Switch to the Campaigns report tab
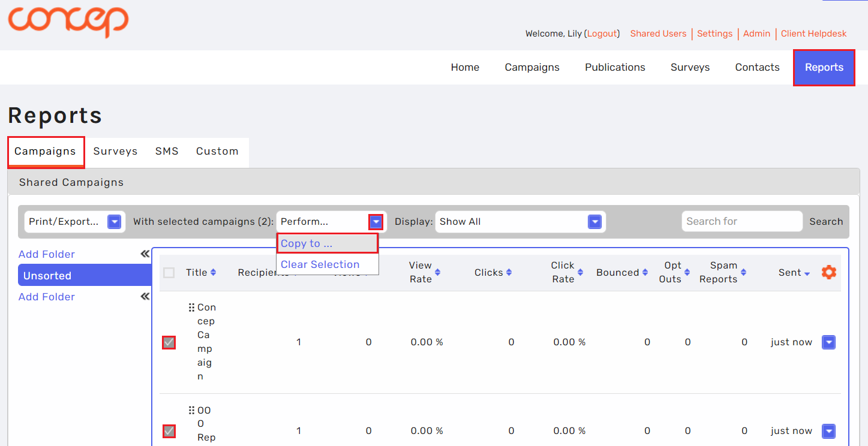The height and width of the screenshot is (446, 868). tap(46, 152)
